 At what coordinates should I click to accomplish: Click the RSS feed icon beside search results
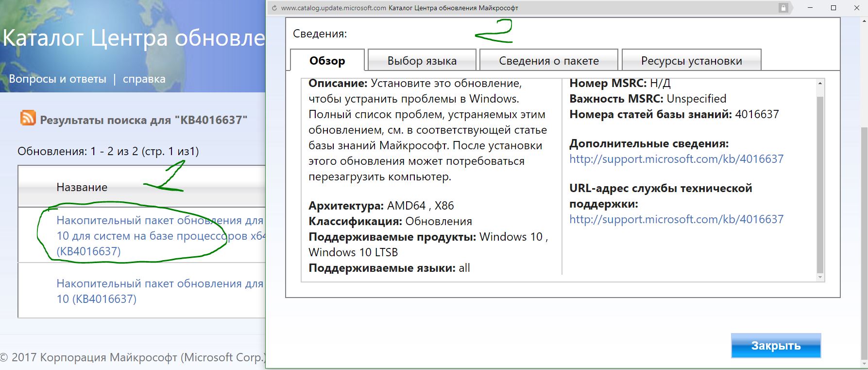[28, 118]
